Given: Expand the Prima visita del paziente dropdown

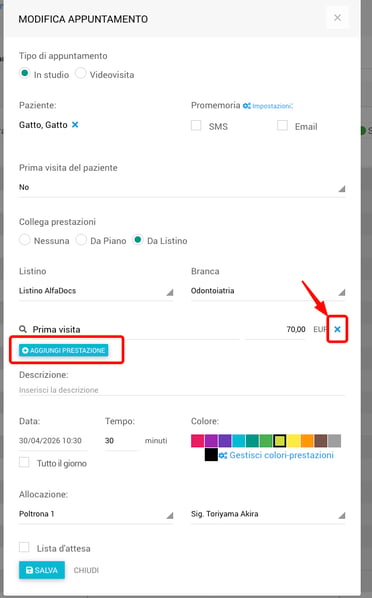Looking at the screenshot, I should [x=182, y=187].
